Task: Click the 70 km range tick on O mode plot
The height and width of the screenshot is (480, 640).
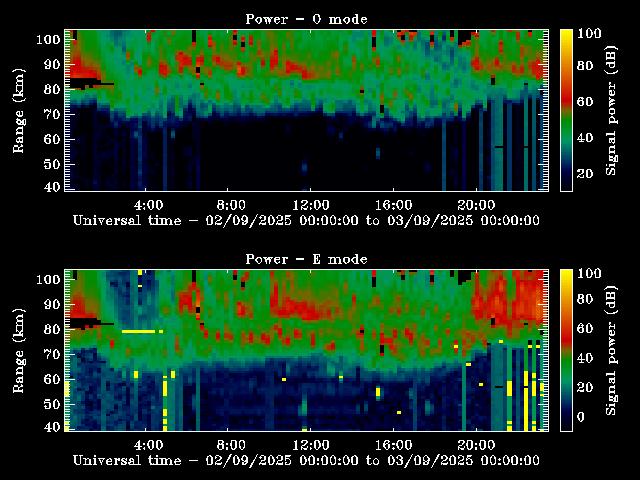Action: click(x=49, y=113)
